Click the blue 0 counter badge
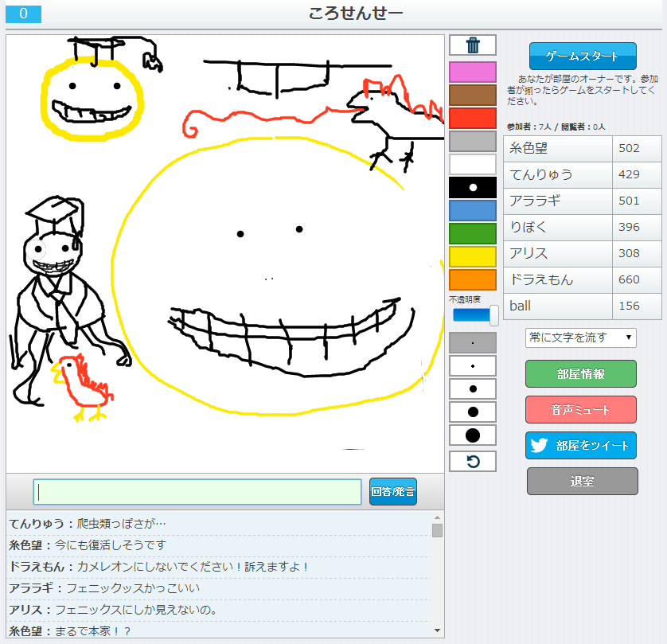The height and width of the screenshot is (644, 667). click(x=23, y=14)
